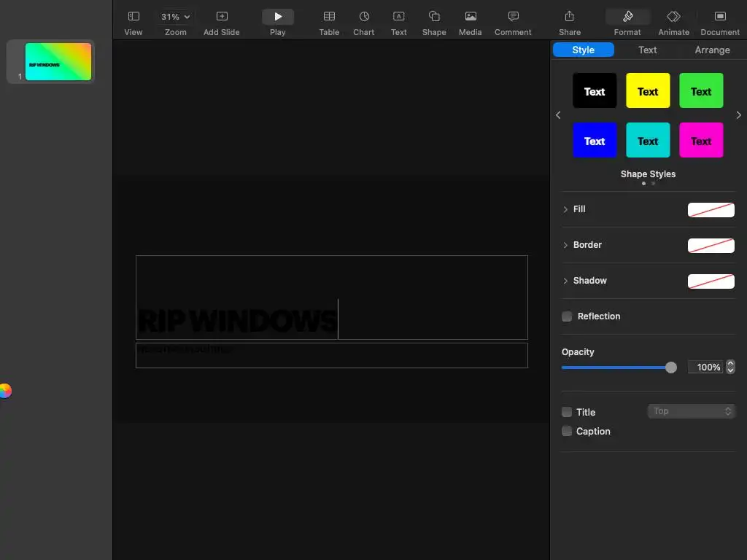Switch to the Arrange tab
Image resolution: width=747 pixels, height=560 pixels.
tap(712, 50)
